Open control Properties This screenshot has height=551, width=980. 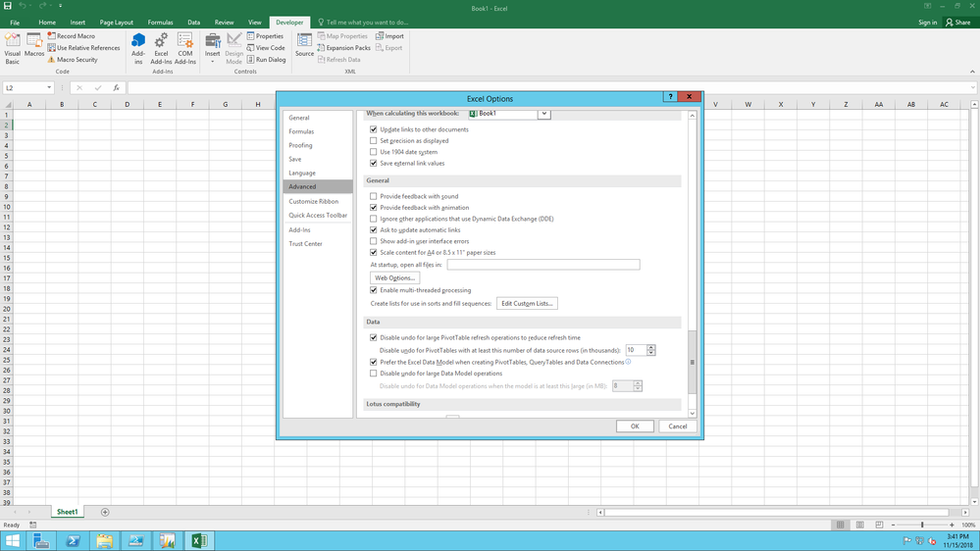click(265, 36)
